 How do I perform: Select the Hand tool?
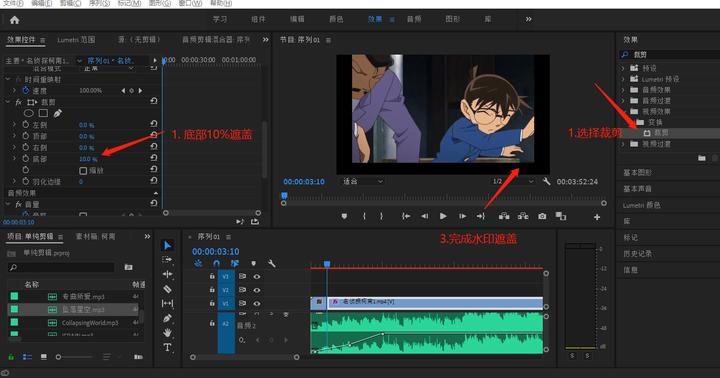[x=168, y=333]
